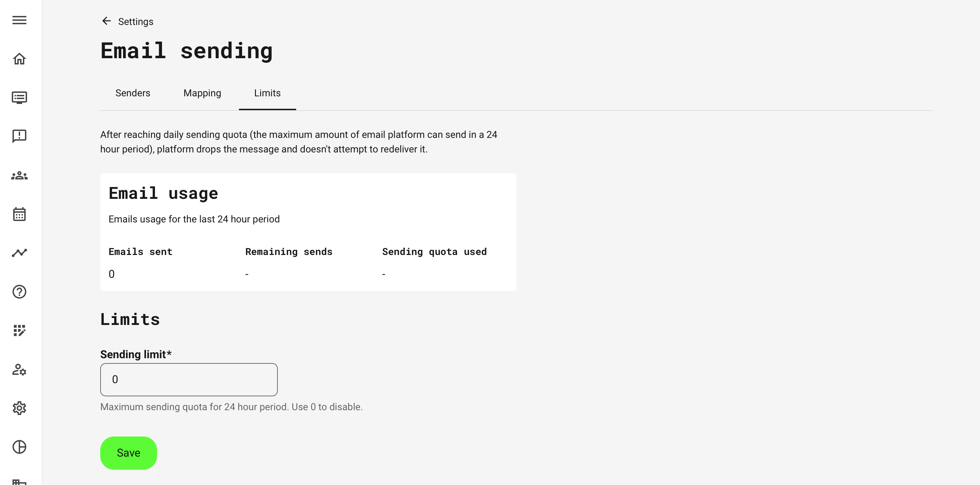Image resolution: width=980 pixels, height=485 pixels.
Task: Click the back arrow next to Settings
Action: pyautogui.click(x=106, y=21)
